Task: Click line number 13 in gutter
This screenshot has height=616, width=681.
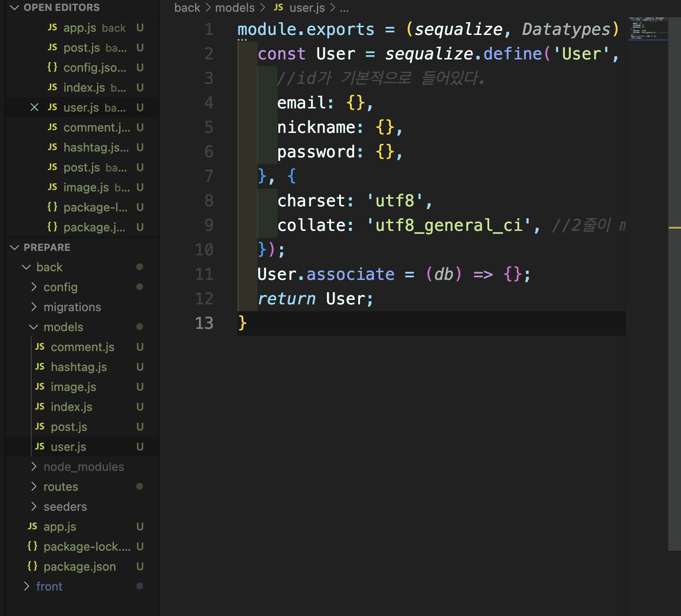Action: click(204, 323)
